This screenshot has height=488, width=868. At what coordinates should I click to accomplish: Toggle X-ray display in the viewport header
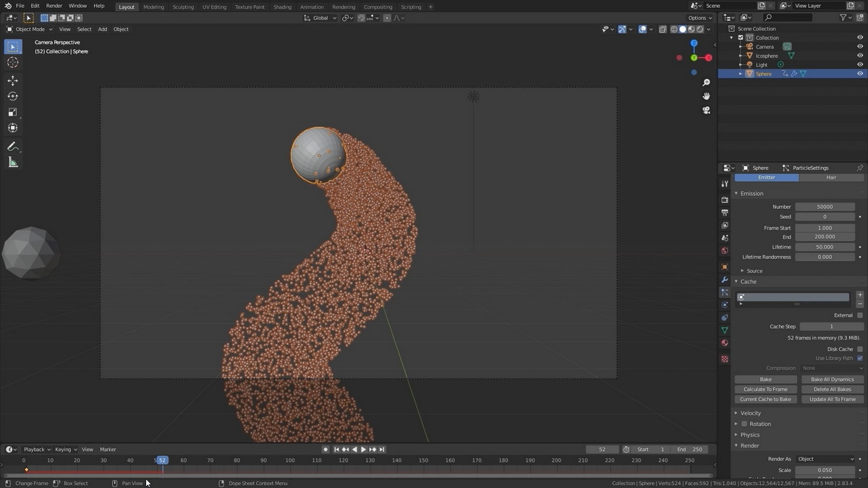[663, 29]
